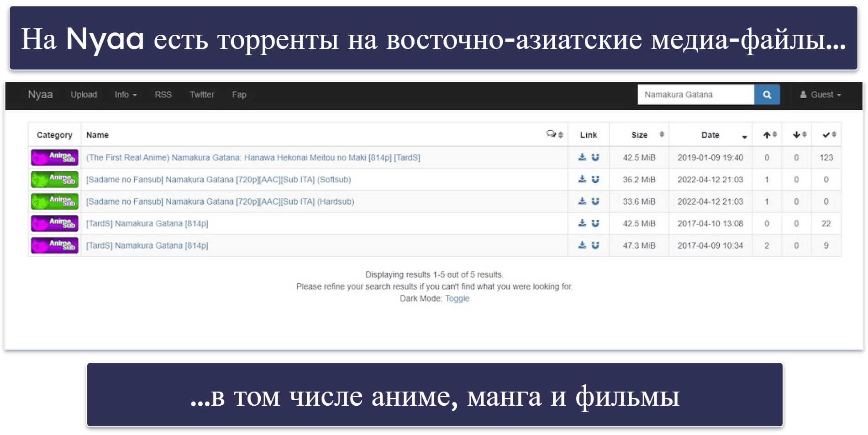The image size is (868, 435).
Task: Open '[TardS] Namakura Gatana [814p]' dated 2017-04-09
Action: pos(147,245)
